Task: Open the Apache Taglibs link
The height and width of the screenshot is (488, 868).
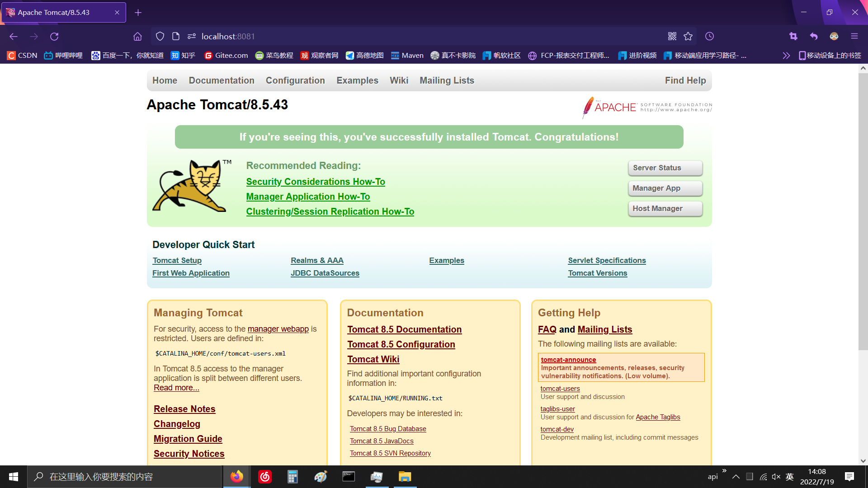Action: (x=658, y=417)
